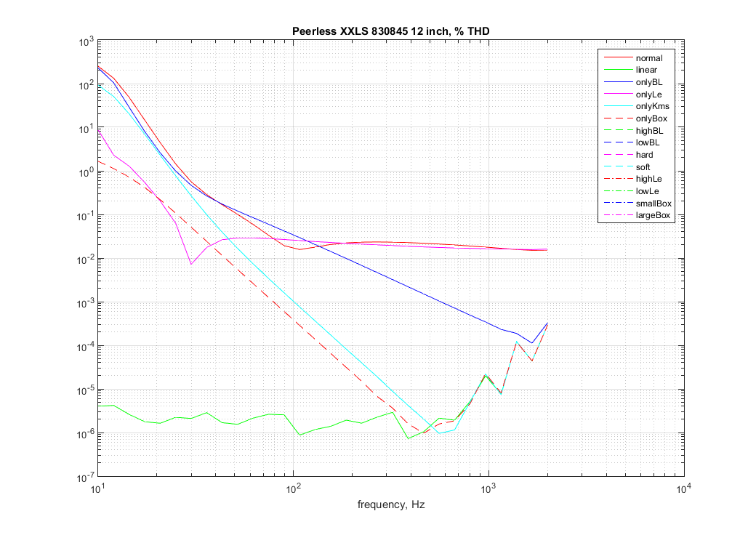Click the "frequency, Hz" x-axis label
This screenshot has height=535, width=756.
391,504
